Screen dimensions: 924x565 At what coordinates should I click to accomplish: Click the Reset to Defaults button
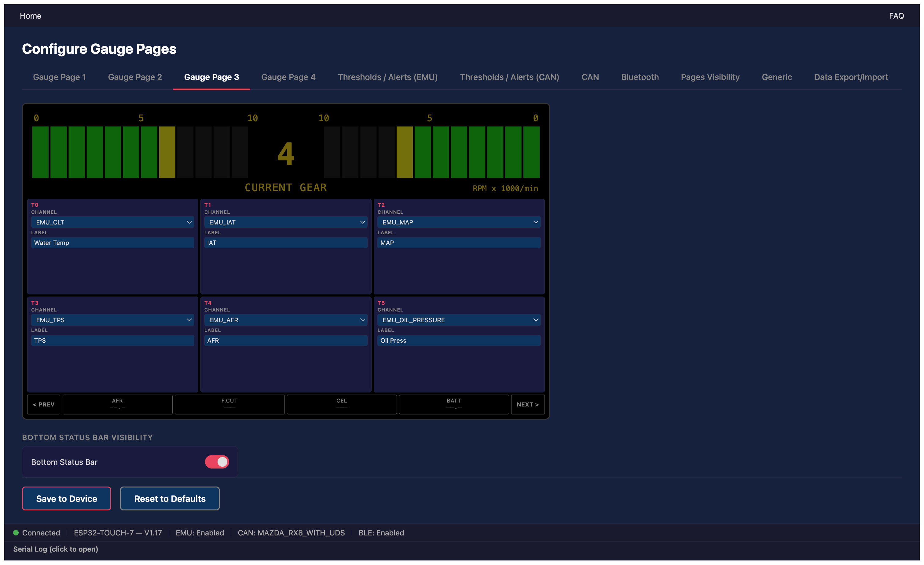tap(170, 498)
